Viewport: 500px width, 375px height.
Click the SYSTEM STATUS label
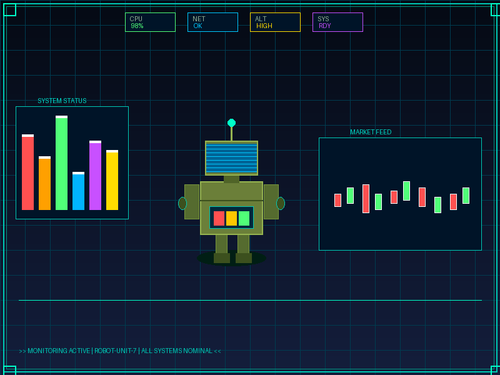[62, 101]
